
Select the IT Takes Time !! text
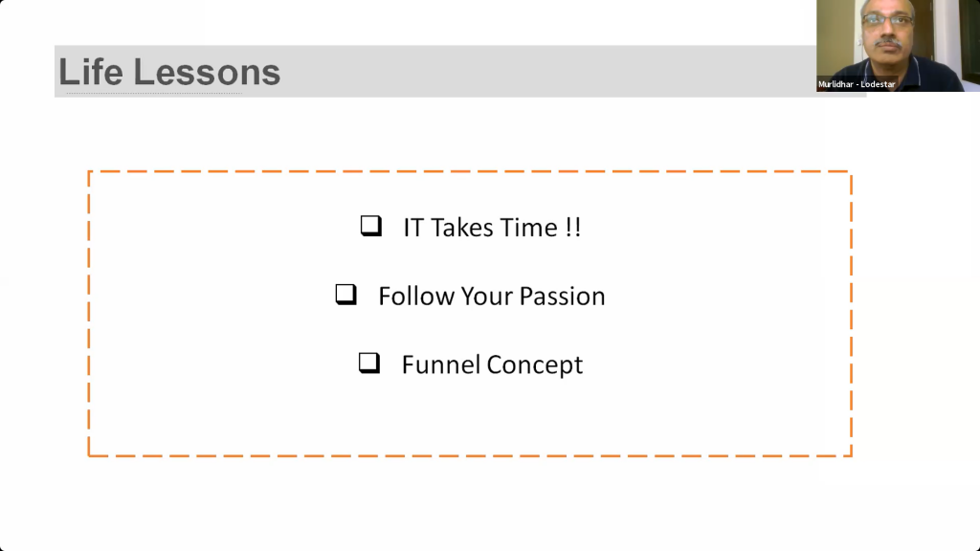[492, 228]
